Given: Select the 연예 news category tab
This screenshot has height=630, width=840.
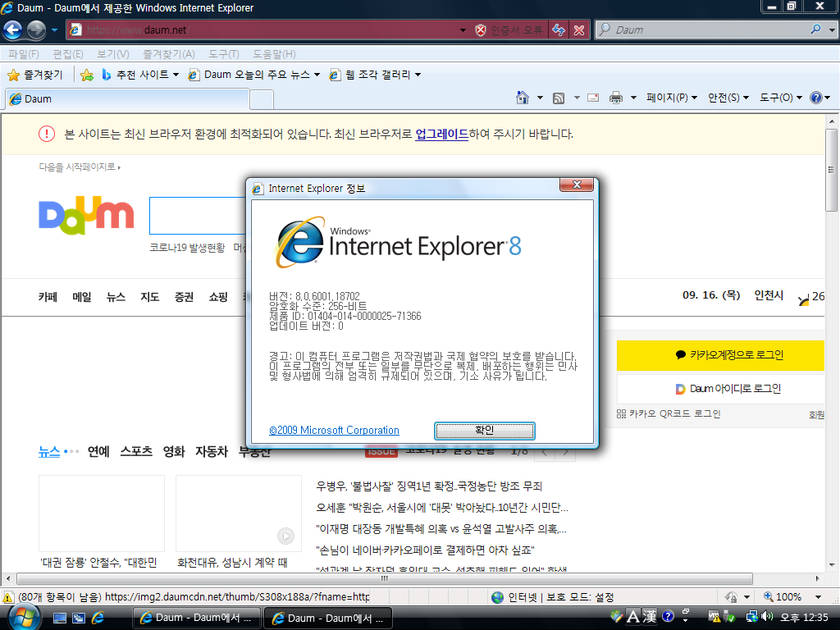Looking at the screenshot, I should 98,452.
